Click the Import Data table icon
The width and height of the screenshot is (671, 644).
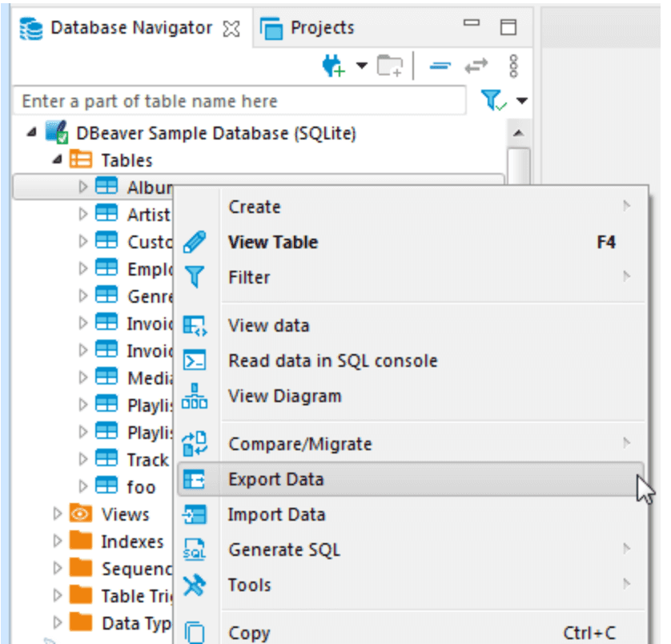click(x=195, y=514)
